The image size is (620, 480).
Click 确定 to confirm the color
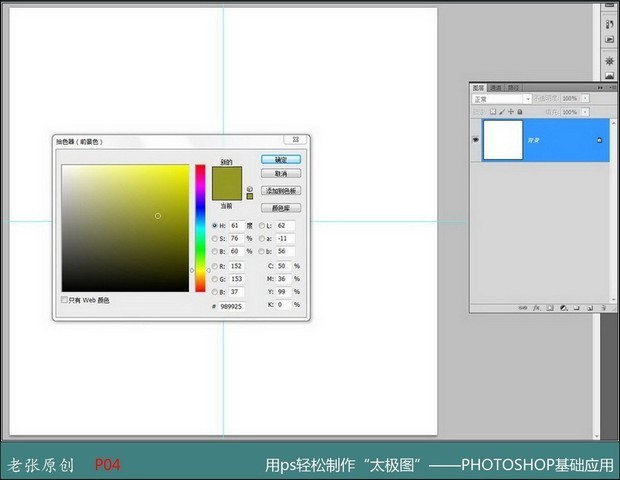pyautogui.click(x=281, y=159)
